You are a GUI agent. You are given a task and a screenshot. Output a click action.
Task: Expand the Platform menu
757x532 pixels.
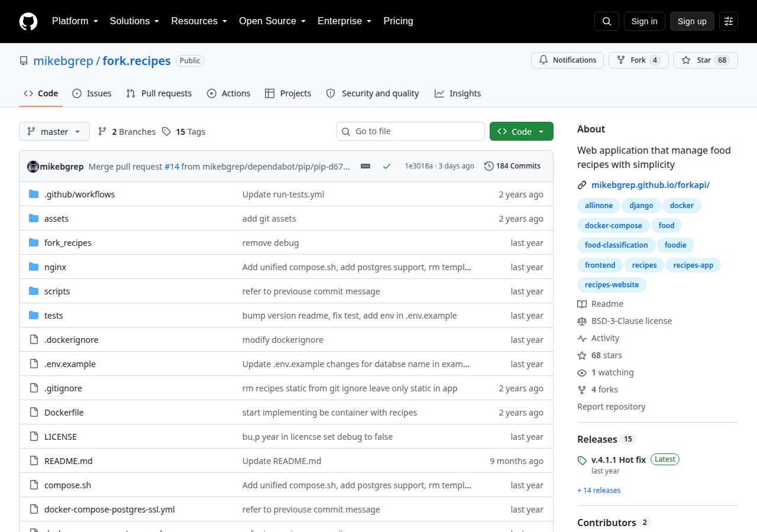(75, 21)
